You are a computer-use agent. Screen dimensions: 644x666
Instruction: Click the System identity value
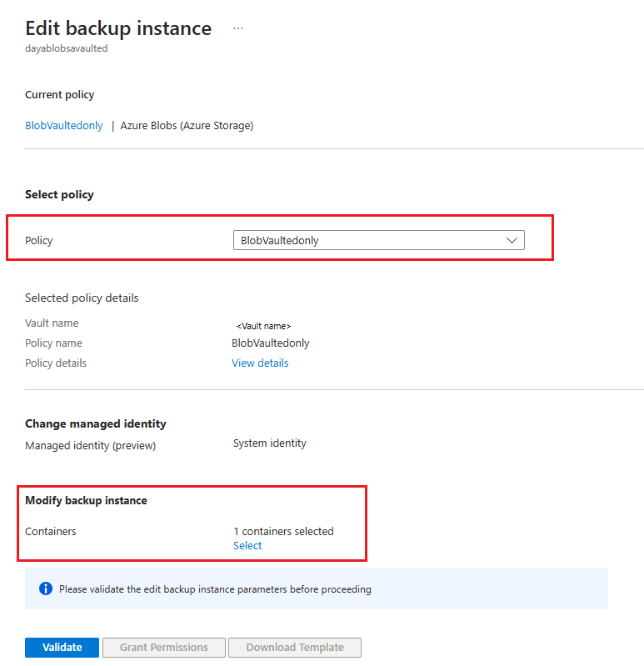click(x=270, y=443)
